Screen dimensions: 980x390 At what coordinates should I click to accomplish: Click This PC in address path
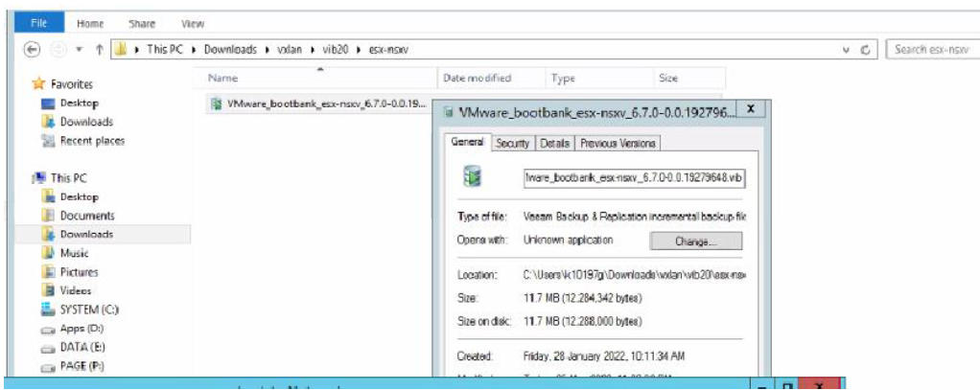point(165,50)
